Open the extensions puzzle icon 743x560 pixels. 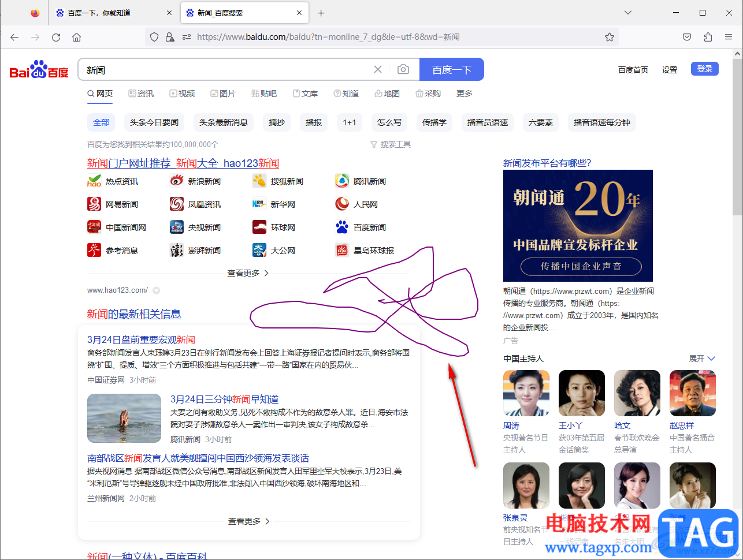708,37
